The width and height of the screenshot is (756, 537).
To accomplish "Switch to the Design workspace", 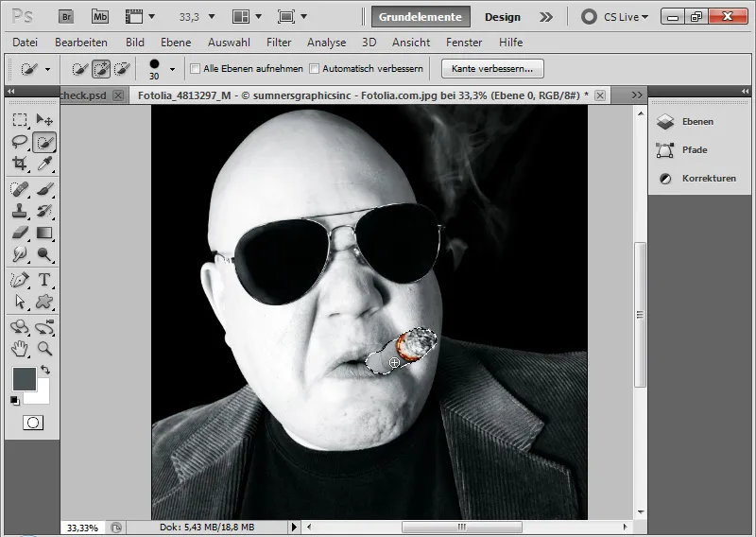I will click(503, 17).
